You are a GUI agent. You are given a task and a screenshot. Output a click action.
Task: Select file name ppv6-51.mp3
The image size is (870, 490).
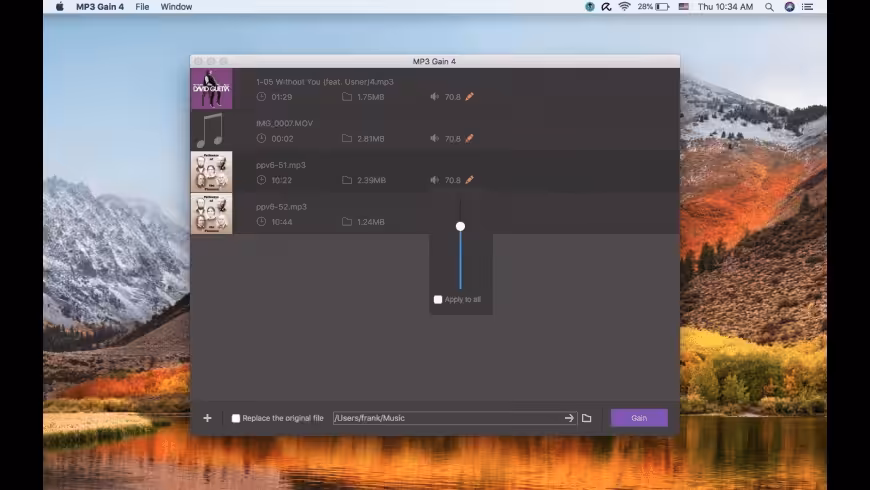pyautogui.click(x=281, y=165)
